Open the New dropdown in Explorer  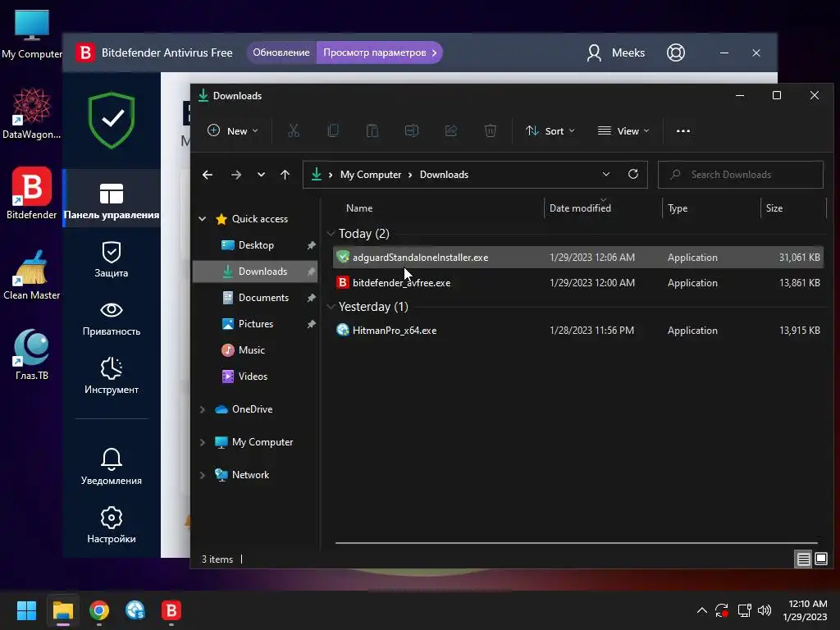tap(232, 130)
